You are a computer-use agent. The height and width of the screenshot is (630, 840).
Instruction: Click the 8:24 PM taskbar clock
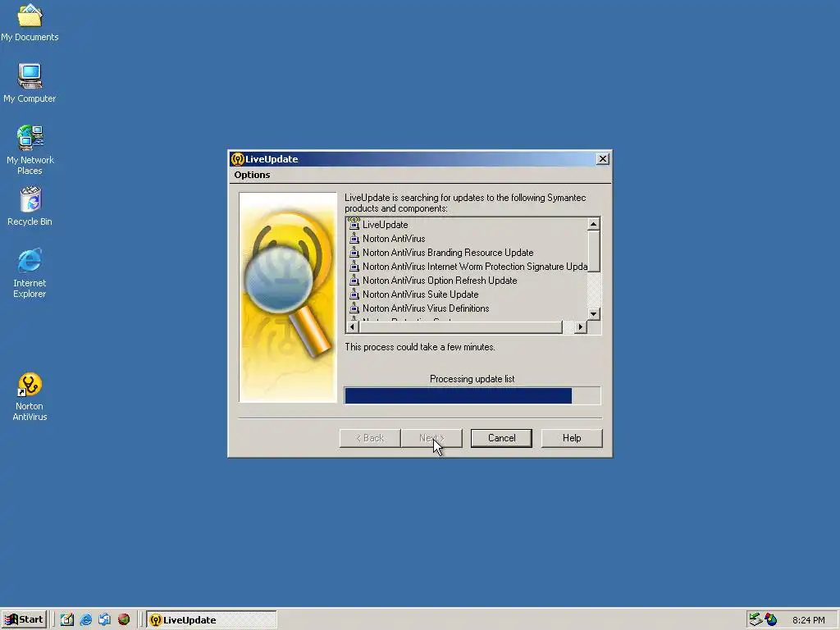[x=808, y=620]
